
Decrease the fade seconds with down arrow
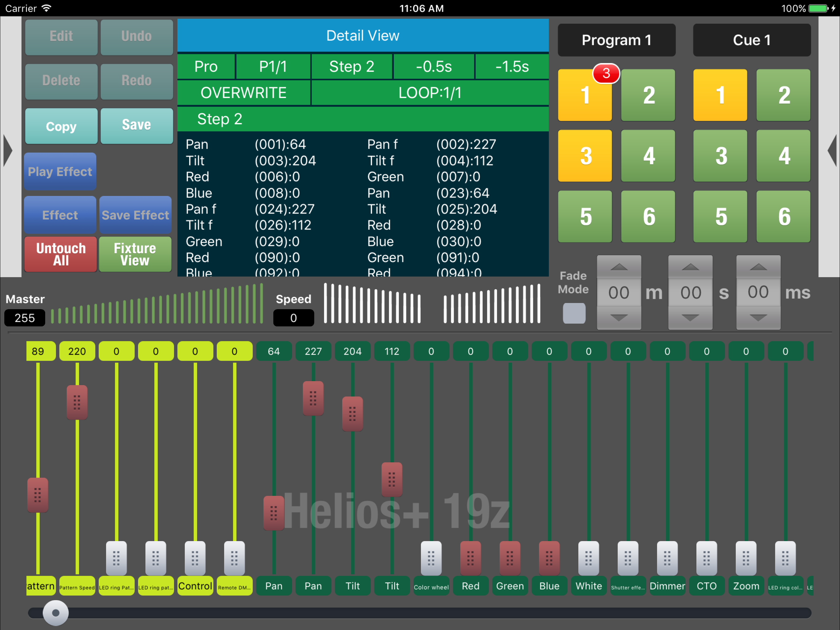(690, 318)
